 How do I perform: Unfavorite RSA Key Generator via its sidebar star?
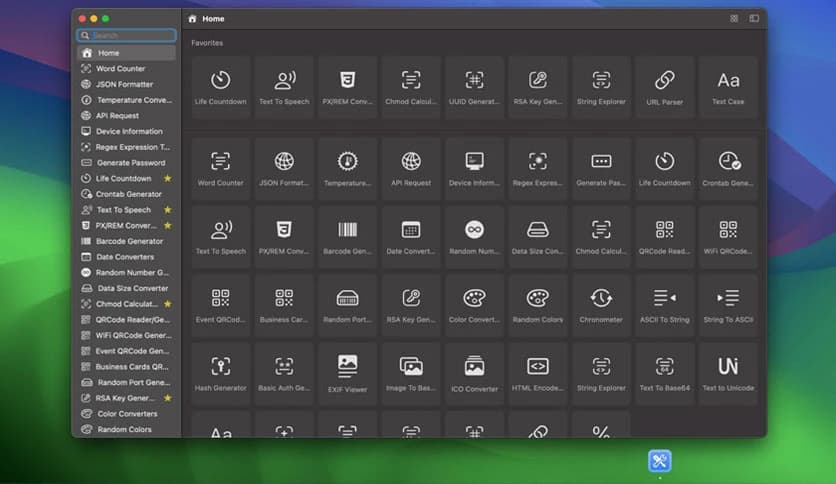[167, 398]
